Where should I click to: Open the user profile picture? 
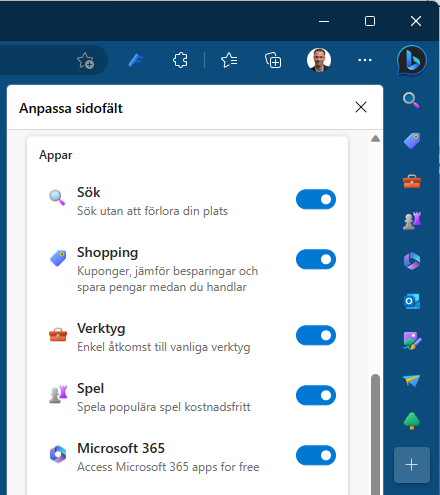319,60
